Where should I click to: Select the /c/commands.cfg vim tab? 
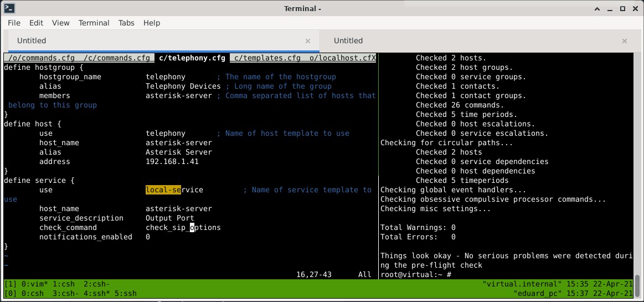point(117,58)
